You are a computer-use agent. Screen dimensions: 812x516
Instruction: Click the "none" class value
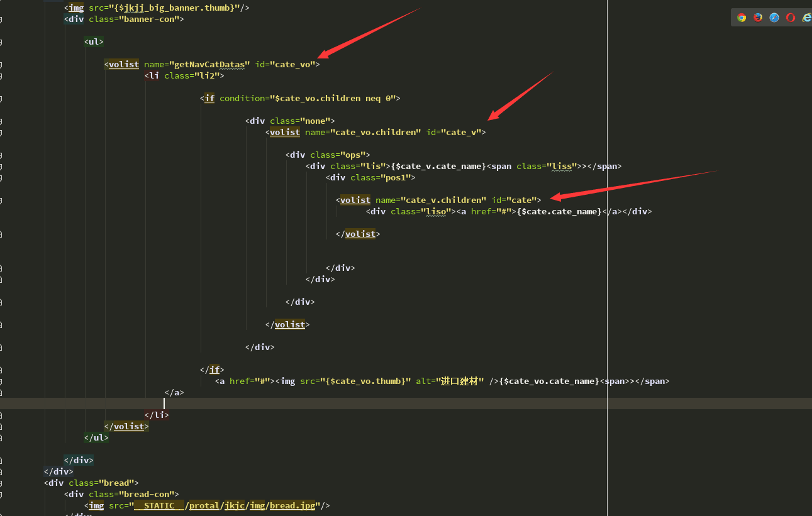[315, 121]
